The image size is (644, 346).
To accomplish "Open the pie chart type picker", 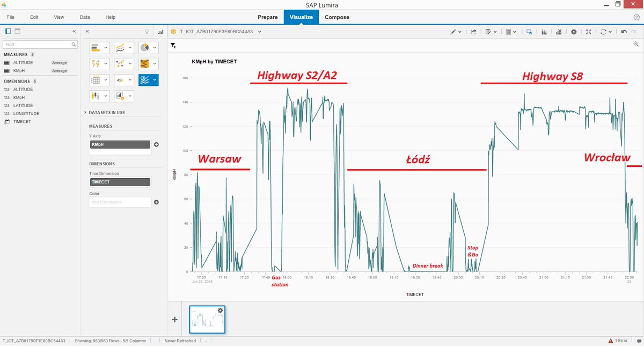I will tap(148, 48).
